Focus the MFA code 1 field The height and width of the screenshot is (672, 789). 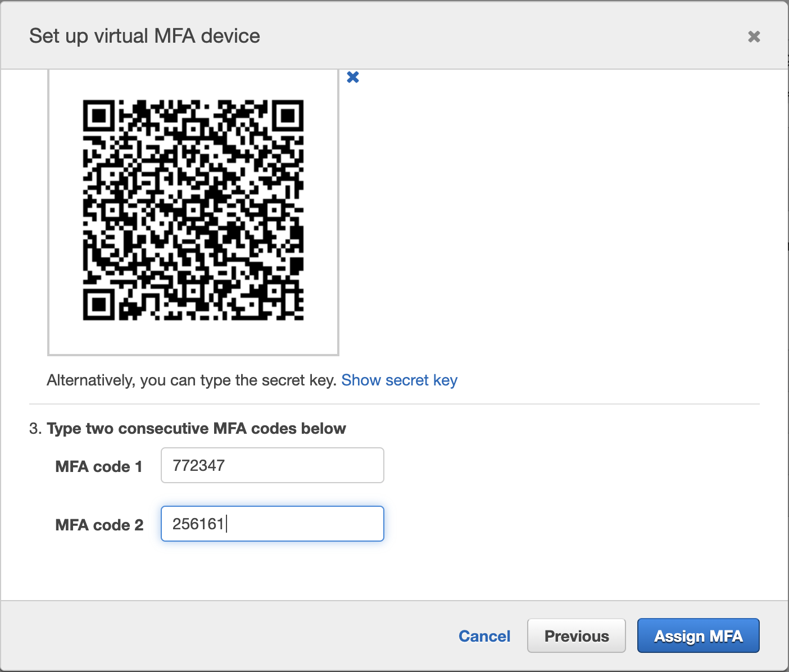click(x=272, y=465)
